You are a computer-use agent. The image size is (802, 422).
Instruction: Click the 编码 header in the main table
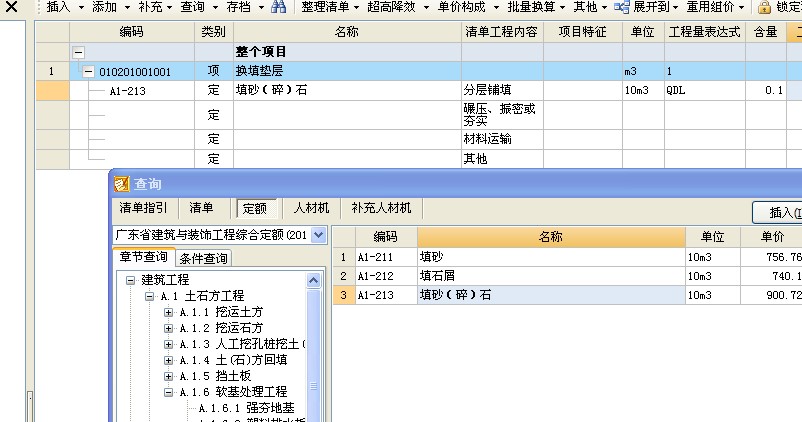131,32
